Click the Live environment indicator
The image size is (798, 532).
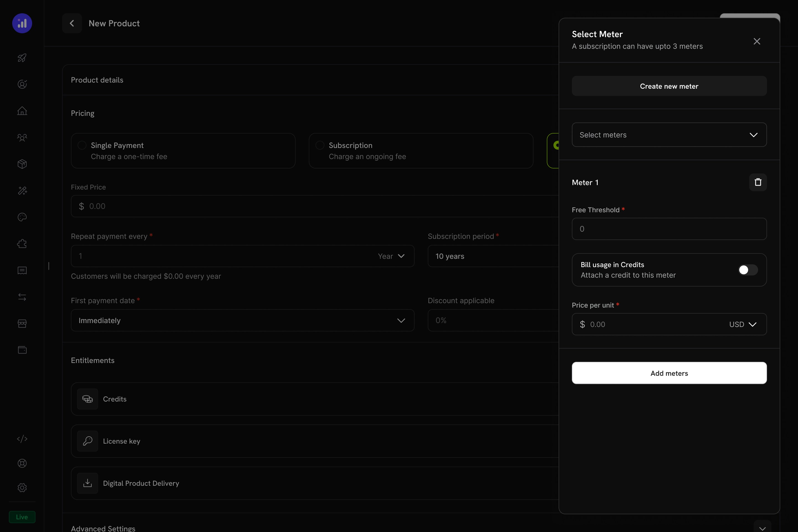(22, 517)
